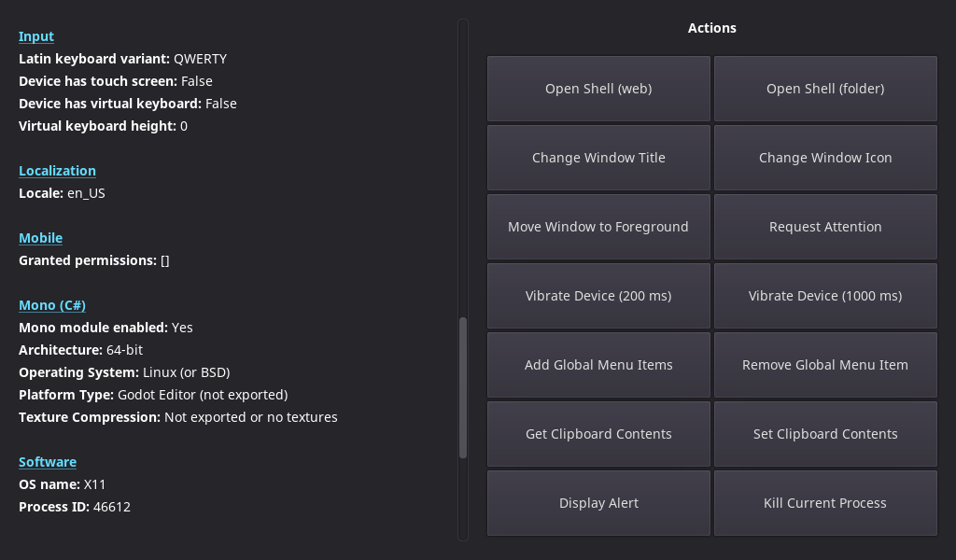Click Get Clipboard Contents button
The image size is (956, 560).
coord(598,434)
